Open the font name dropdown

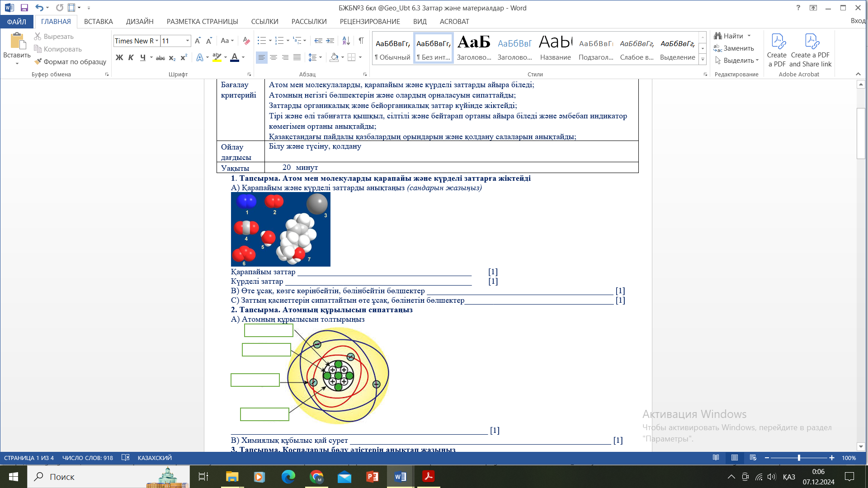[x=157, y=41]
